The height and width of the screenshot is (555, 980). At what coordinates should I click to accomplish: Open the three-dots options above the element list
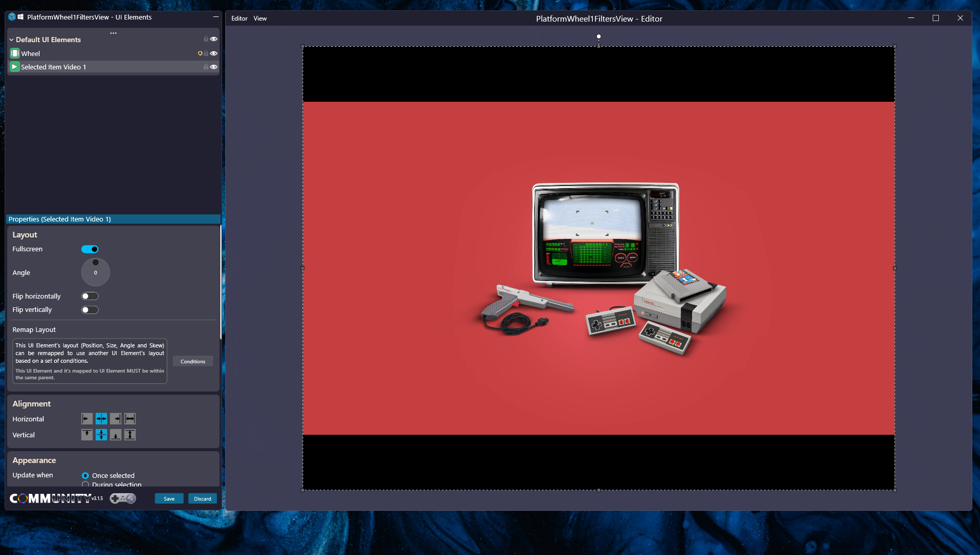(113, 33)
